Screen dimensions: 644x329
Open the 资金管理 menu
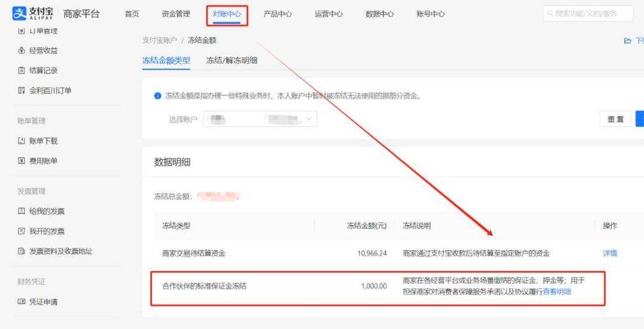coord(176,14)
